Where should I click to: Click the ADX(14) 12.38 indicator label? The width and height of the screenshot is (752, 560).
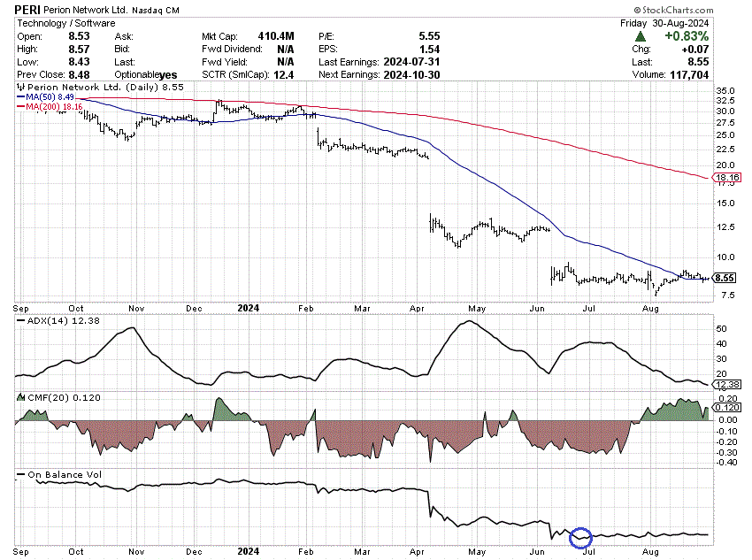click(64, 321)
